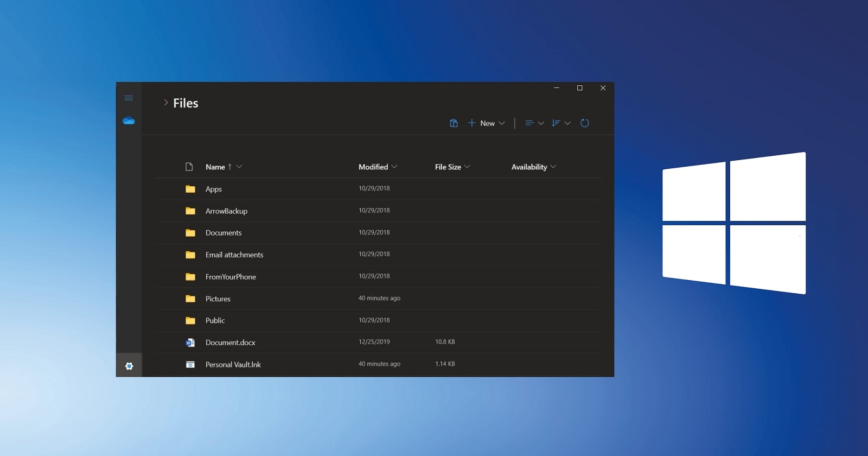Screen dimensions: 868x456
Task: Open the Pictures folder
Action: tap(218, 299)
